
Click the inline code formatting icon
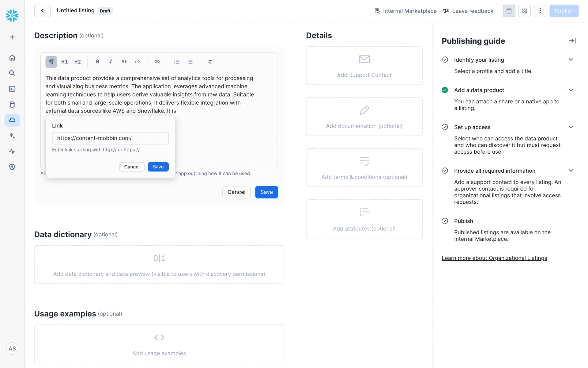click(x=137, y=62)
